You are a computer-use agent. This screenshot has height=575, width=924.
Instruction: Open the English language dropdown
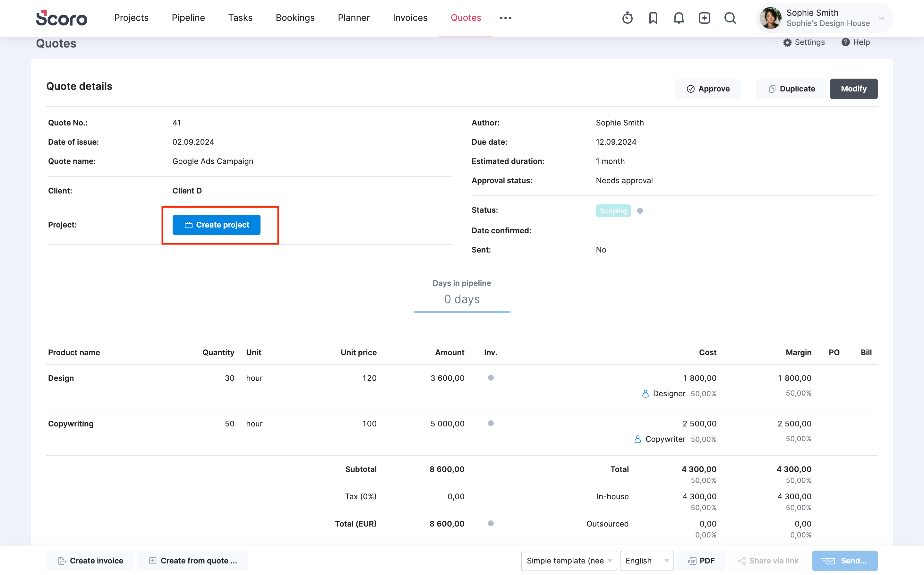pyautogui.click(x=647, y=561)
